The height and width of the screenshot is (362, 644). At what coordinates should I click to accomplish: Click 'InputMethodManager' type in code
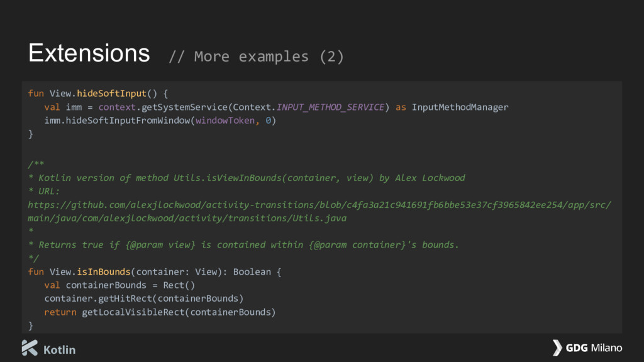(x=460, y=107)
